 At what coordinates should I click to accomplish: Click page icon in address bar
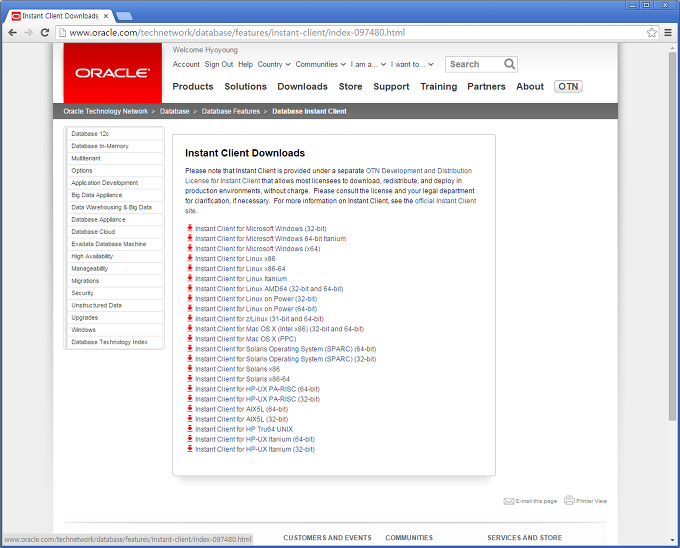63,33
